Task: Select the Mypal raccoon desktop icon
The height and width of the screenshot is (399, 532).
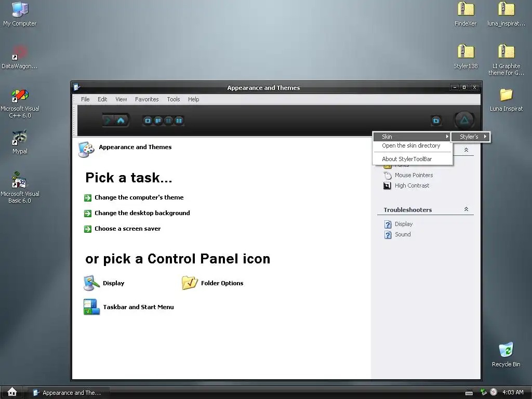Action: 19,138
